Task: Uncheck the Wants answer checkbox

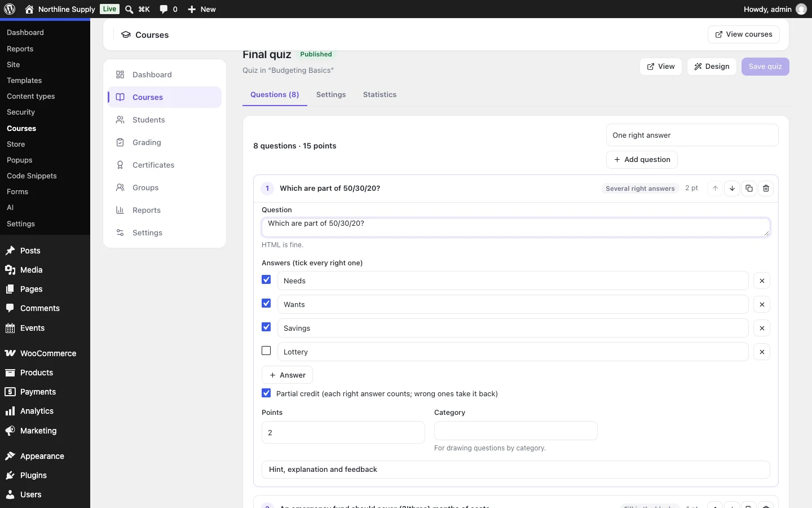Action: point(266,304)
